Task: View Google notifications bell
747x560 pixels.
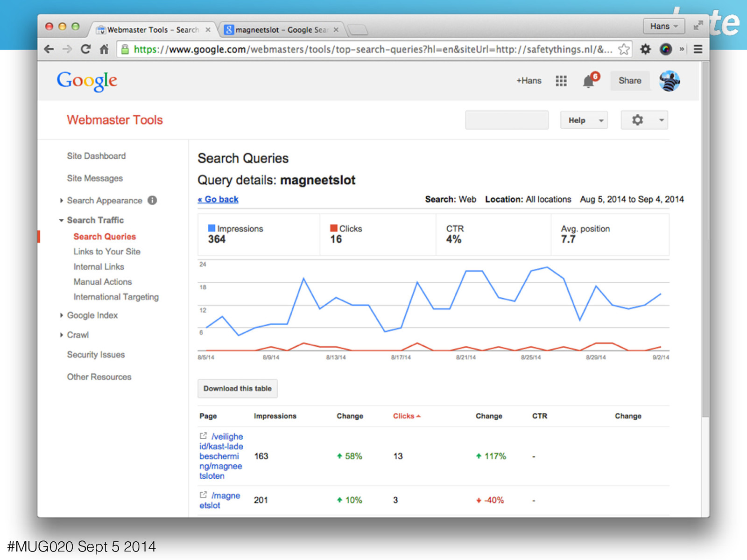Action: (589, 81)
